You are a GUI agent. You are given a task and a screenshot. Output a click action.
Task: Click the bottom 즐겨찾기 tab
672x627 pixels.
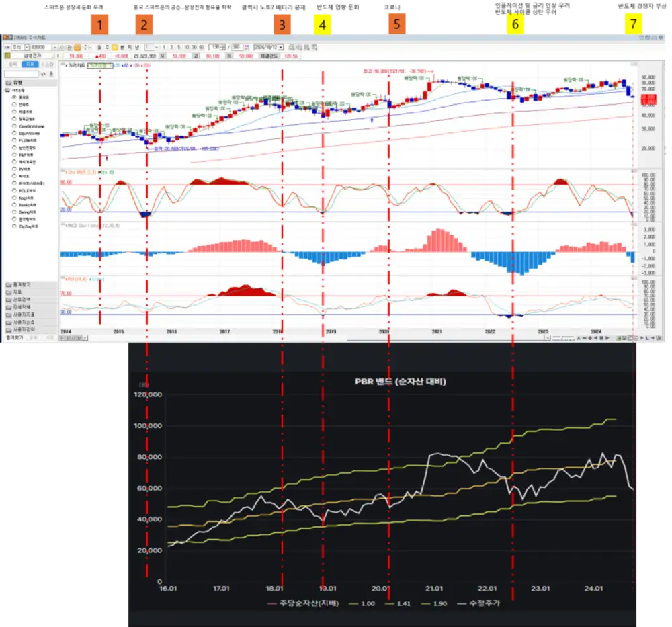(14, 338)
